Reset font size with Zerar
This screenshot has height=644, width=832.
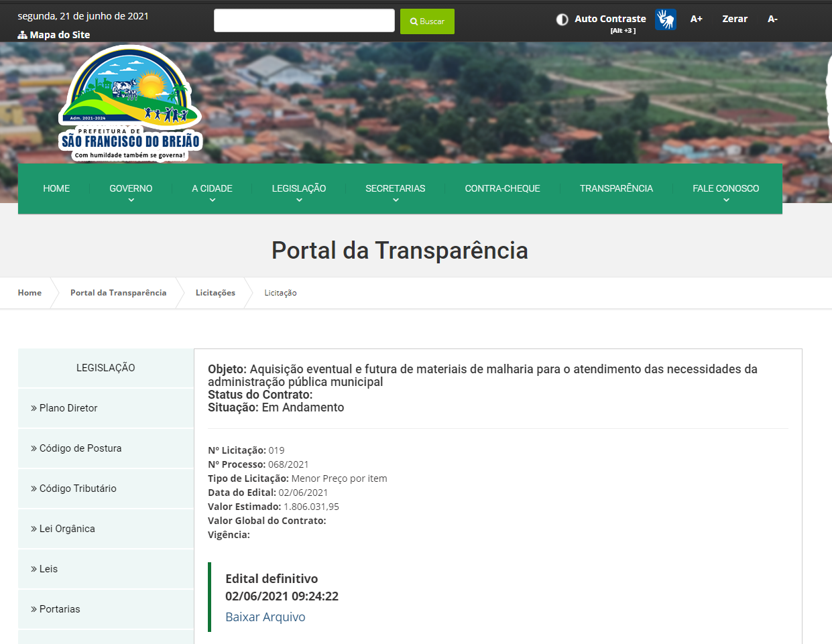pos(735,19)
